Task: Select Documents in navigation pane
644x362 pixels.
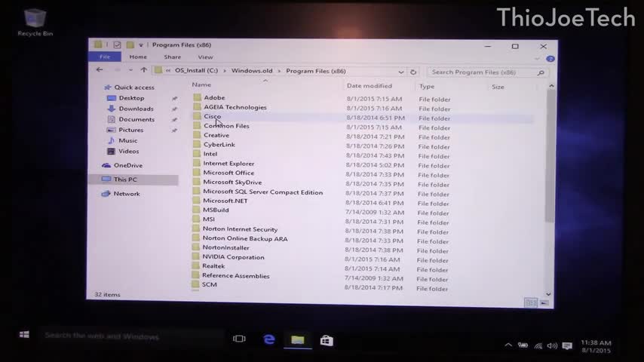Action: (x=136, y=119)
